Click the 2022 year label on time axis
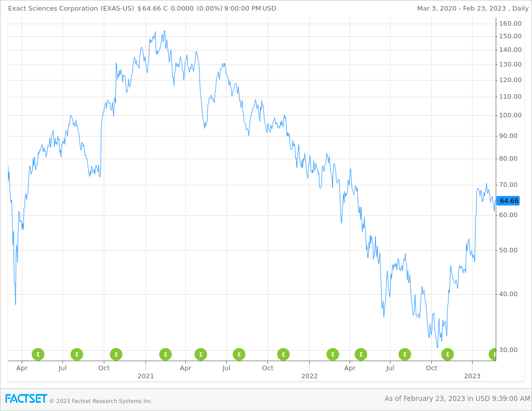The image size is (532, 411). point(309,376)
